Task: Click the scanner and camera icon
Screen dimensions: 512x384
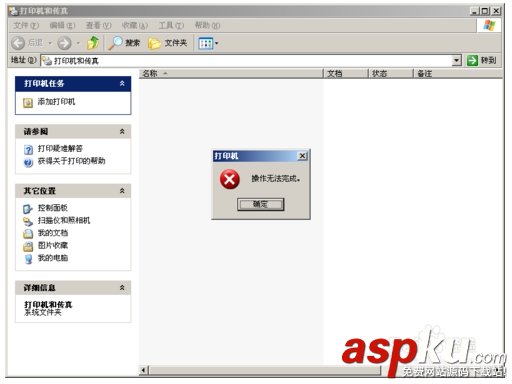Action: (28, 221)
